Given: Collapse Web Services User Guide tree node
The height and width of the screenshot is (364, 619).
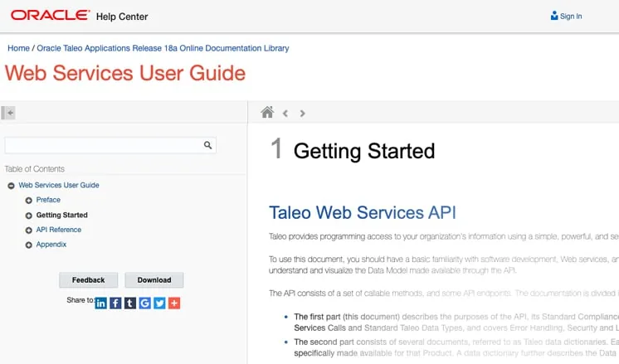Looking at the screenshot, I should click(11, 186).
